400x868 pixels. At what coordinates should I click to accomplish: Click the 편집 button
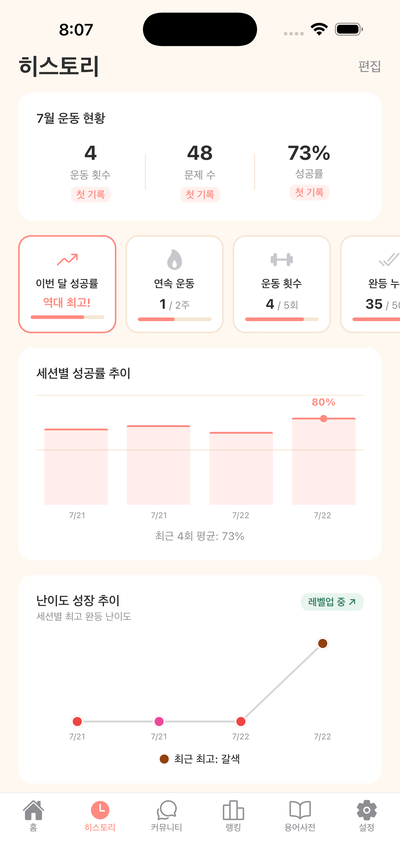click(369, 66)
